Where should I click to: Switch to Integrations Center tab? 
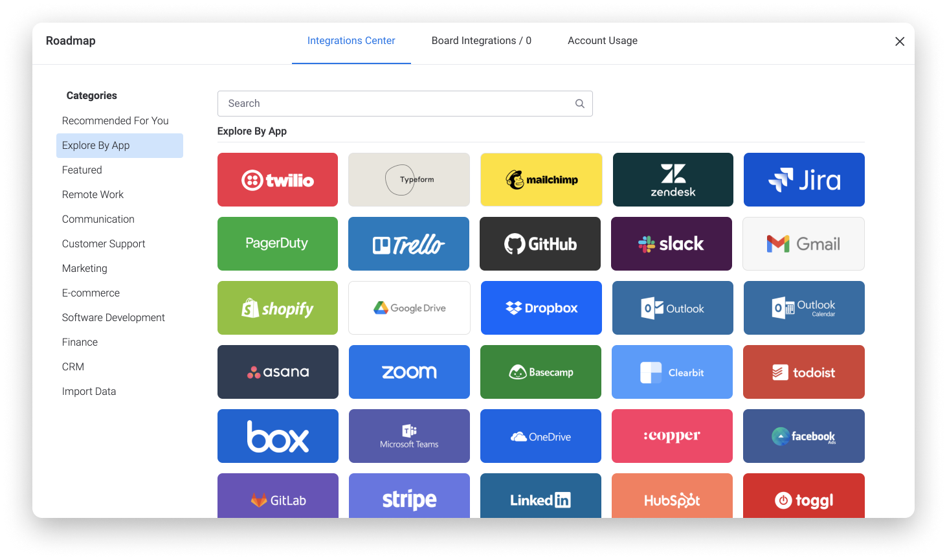coord(351,41)
